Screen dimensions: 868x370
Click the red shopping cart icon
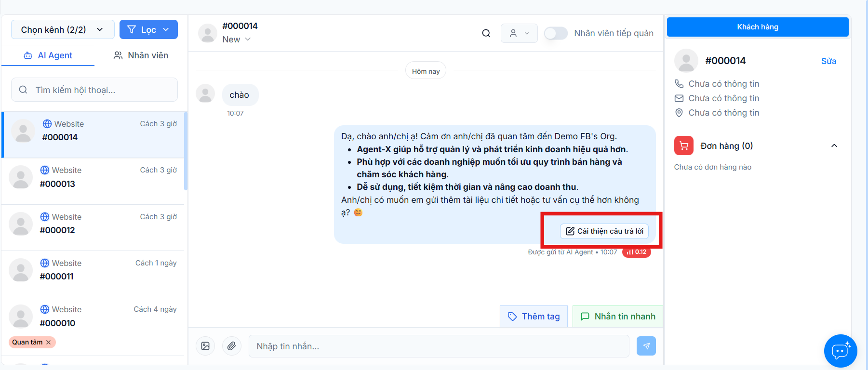(x=684, y=145)
